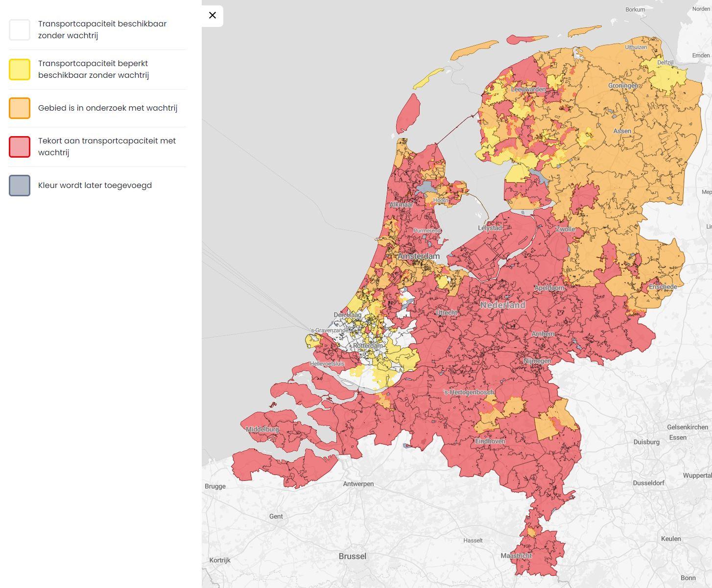Select the yellow legend swatch for limited capacity
Screen dimensions: 712x588
[19, 69]
